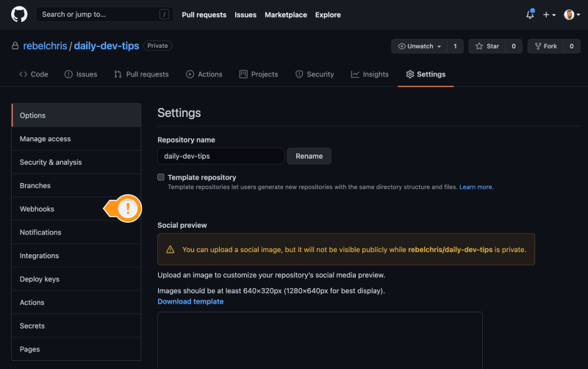Open Marketplace in top navigation
The height and width of the screenshot is (369, 588).
tap(286, 15)
